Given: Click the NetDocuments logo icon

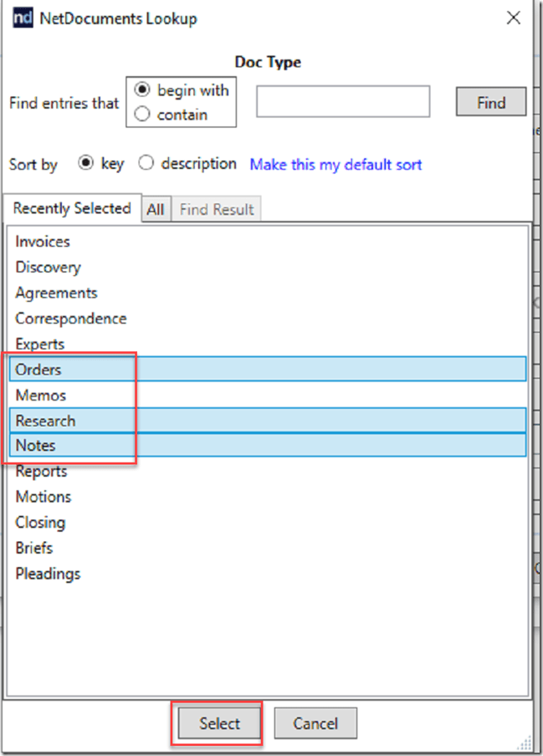Looking at the screenshot, I should coord(22,17).
